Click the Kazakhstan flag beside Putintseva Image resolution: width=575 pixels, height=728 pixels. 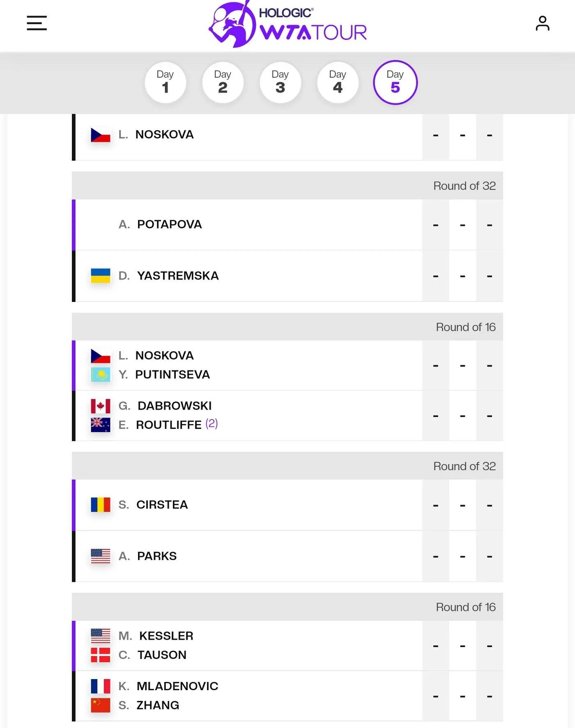[101, 375]
